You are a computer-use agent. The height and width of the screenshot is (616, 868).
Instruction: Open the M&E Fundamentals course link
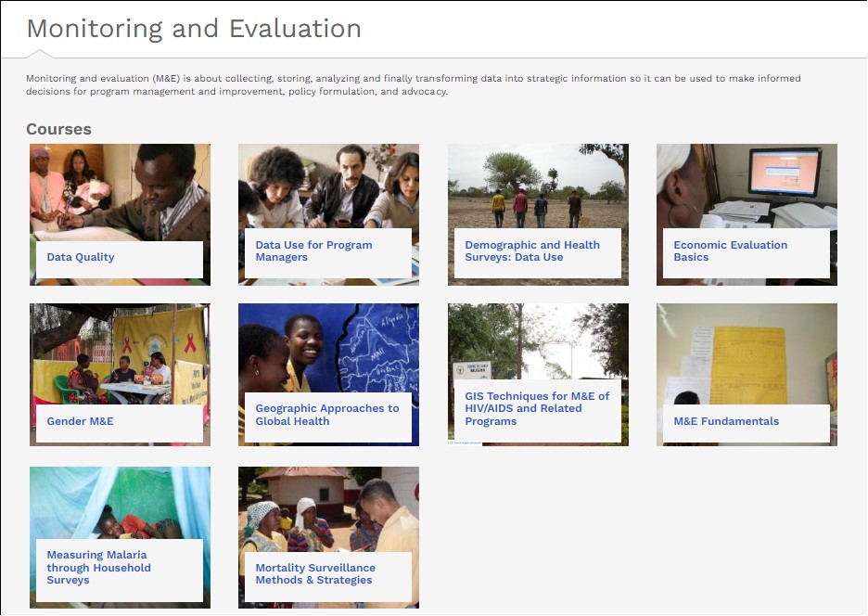[x=726, y=421]
